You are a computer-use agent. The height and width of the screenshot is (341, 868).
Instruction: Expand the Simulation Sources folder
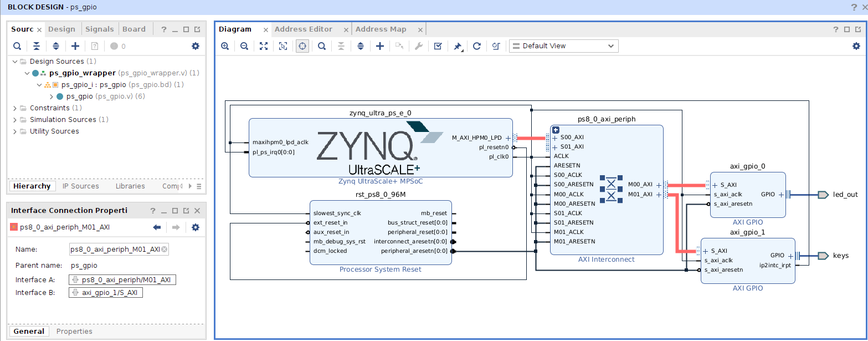click(15, 120)
